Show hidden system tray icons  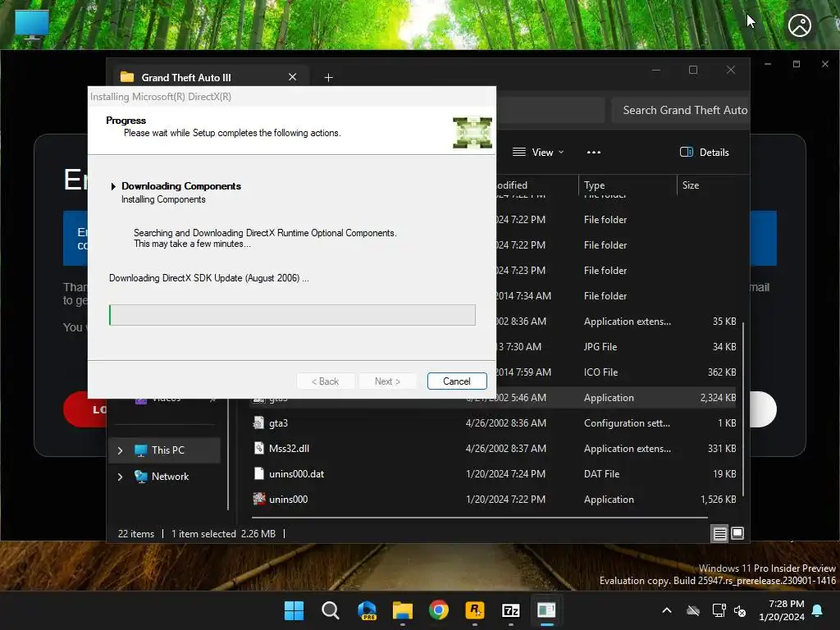click(x=667, y=610)
